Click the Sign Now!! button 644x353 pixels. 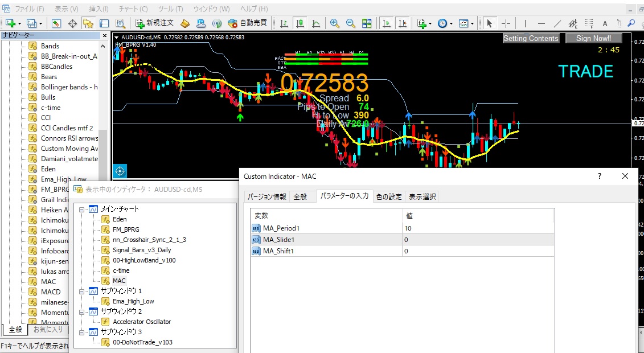pyautogui.click(x=593, y=38)
